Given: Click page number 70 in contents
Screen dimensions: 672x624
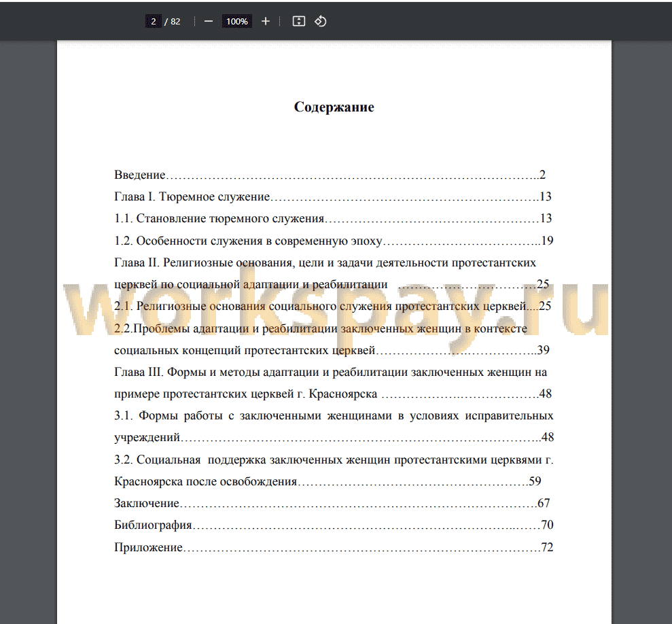Looking at the screenshot, I should [x=547, y=525].
